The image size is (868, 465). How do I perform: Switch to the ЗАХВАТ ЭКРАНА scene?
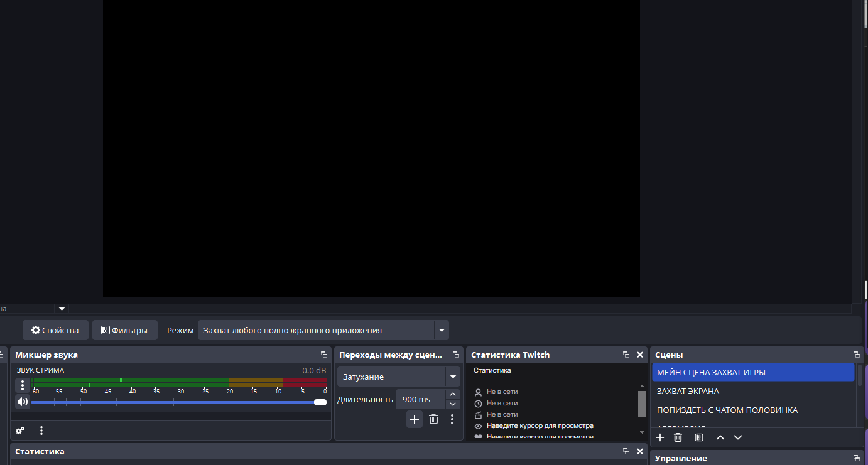(x=753, y=392)
